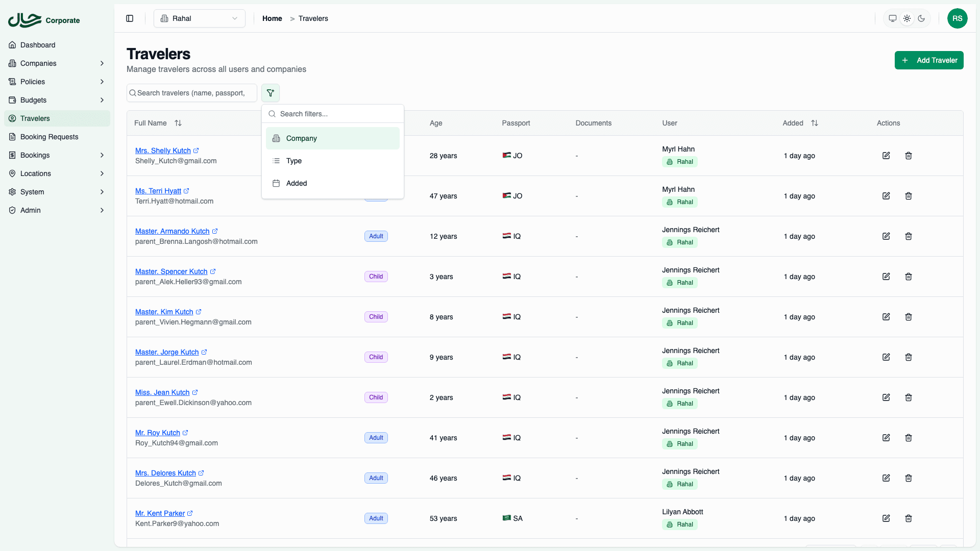
Task: Click the delete icon for Master. Jorge Kutch
Action: [909, 357]
